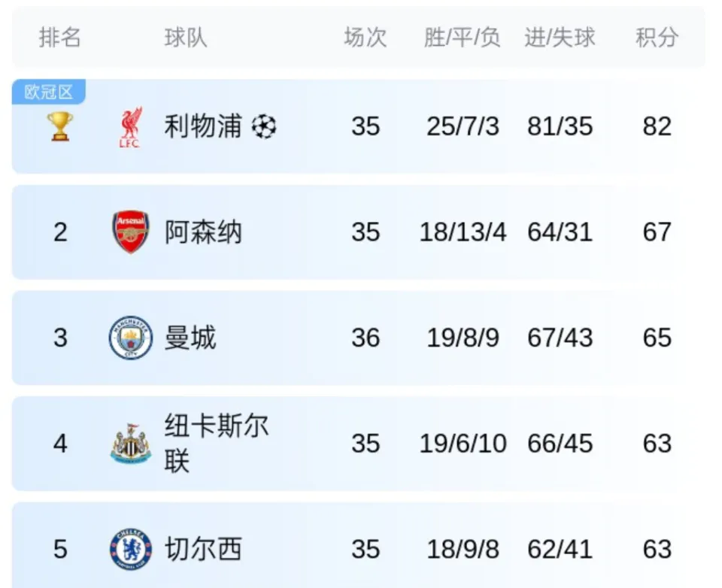Click the 胜/平/负 column header

[x=463, y=38]
